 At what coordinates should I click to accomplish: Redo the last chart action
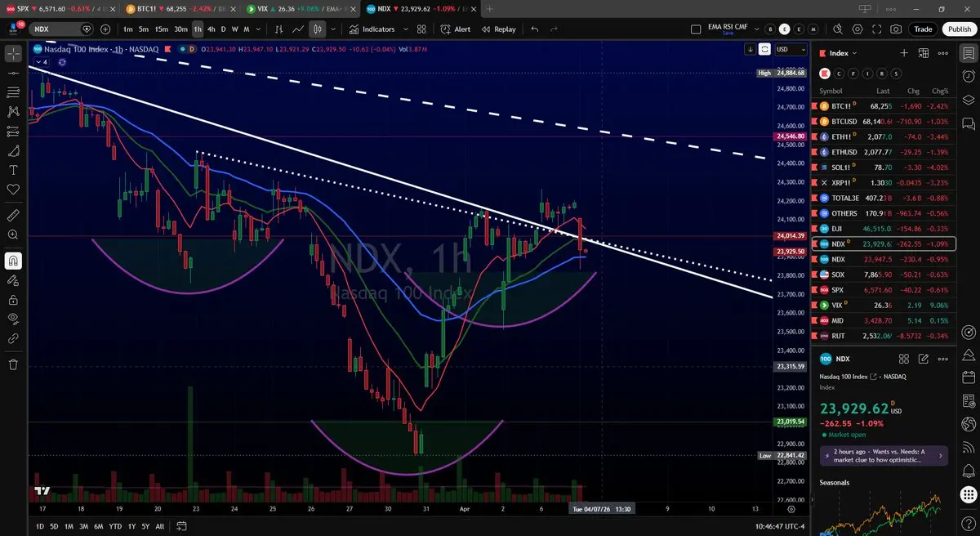(555, 29)
